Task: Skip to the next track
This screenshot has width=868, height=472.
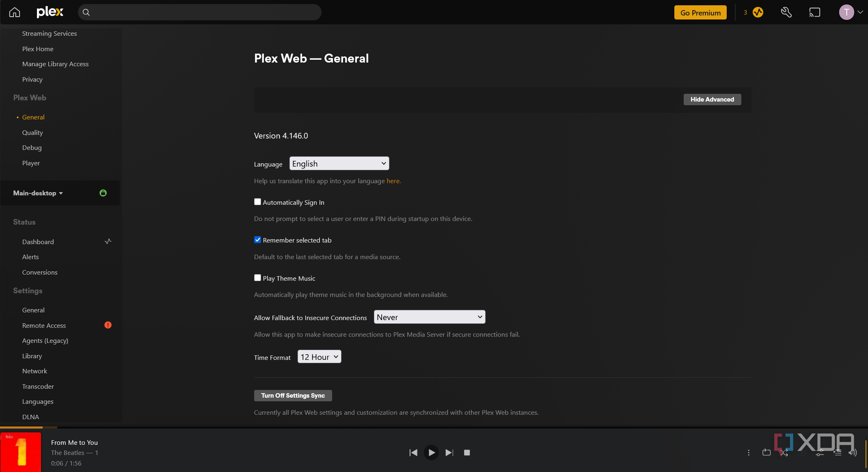Action: (x=449, y=453)
